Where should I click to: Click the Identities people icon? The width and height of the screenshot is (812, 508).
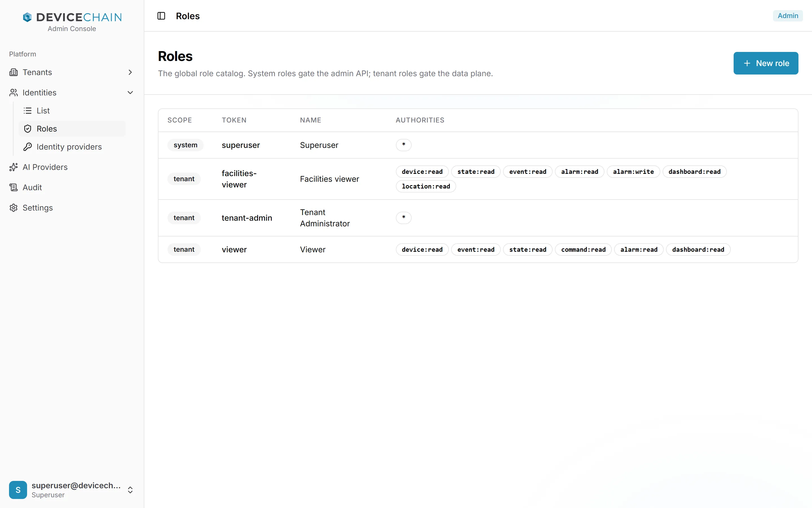[x=14, y=92]
